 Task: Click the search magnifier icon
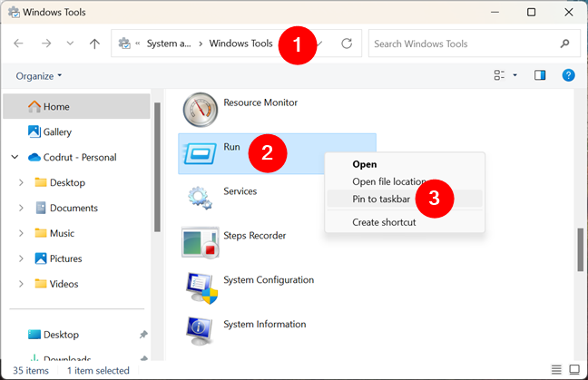click(564, 44)
